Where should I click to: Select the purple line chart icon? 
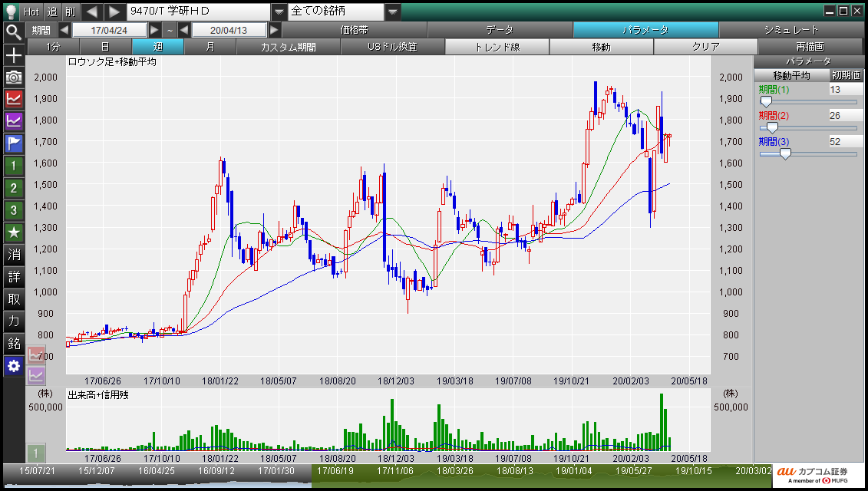tap(14, 121)
